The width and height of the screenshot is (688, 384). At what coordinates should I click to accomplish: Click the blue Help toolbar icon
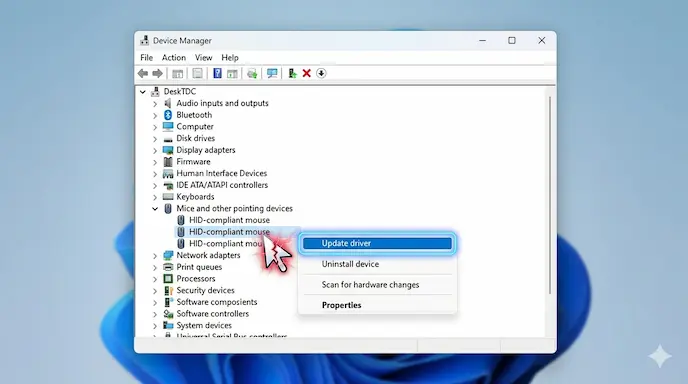217,73
